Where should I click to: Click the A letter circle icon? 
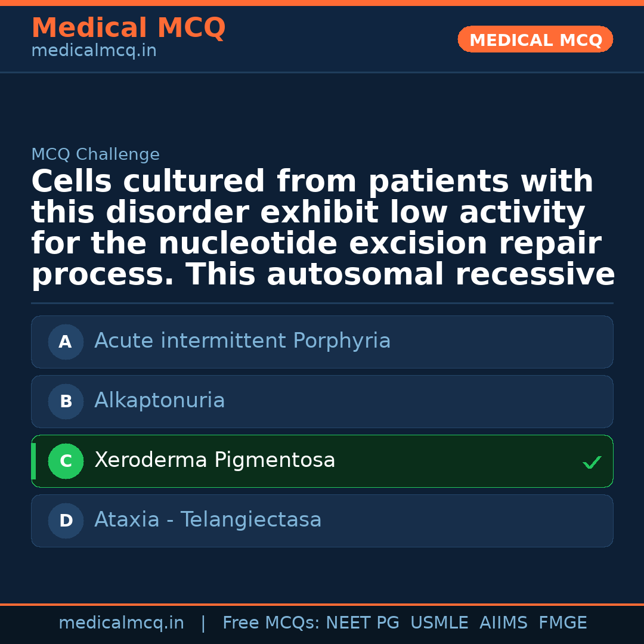66,342
